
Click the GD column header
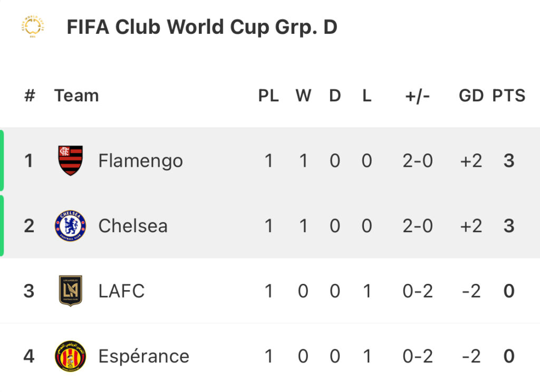click(x=471, y=96)
